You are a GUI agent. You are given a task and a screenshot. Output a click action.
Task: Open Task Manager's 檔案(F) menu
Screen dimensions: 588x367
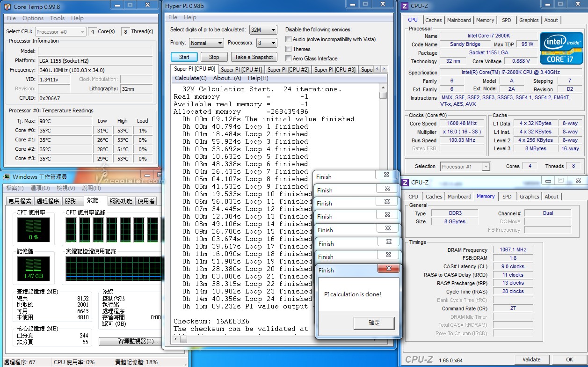(x=14, y=188)
